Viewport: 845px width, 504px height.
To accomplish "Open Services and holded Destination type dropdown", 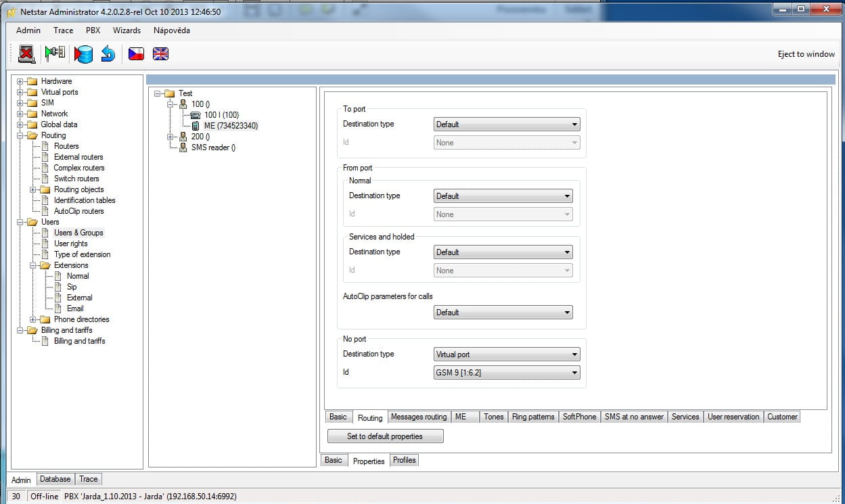I will pos(503,252).
